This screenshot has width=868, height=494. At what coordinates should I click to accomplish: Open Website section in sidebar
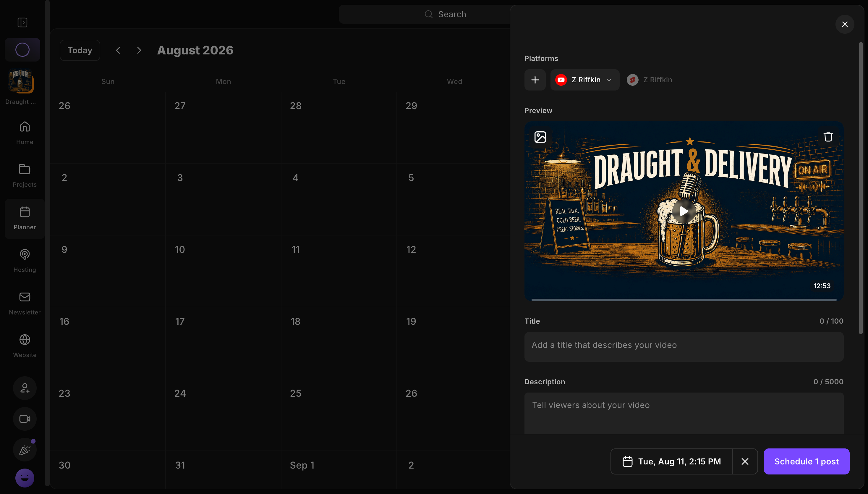coord(25,346)
